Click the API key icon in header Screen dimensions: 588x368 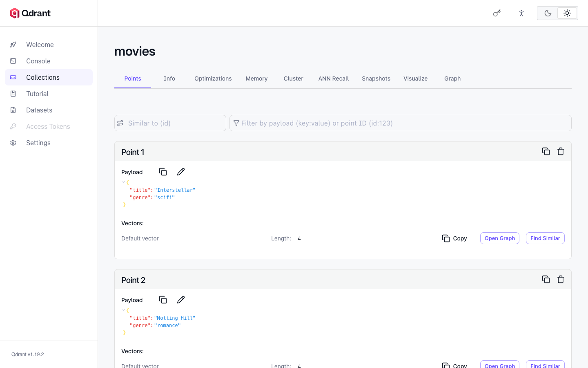[497, 13]
